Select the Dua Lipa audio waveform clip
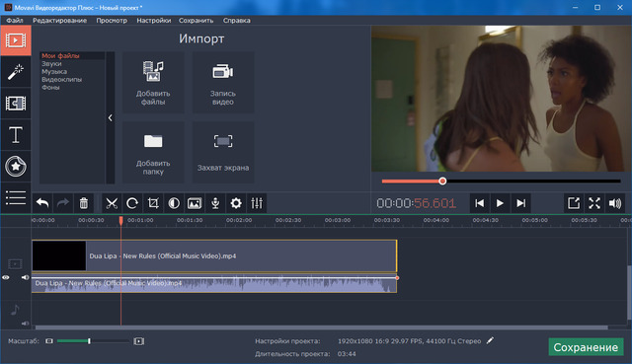632x364 pixels. point(214,284)
